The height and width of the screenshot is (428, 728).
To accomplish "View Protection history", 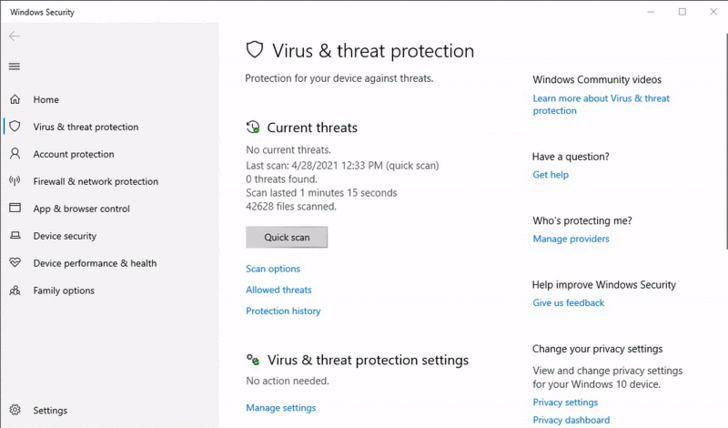I will 283,311.
